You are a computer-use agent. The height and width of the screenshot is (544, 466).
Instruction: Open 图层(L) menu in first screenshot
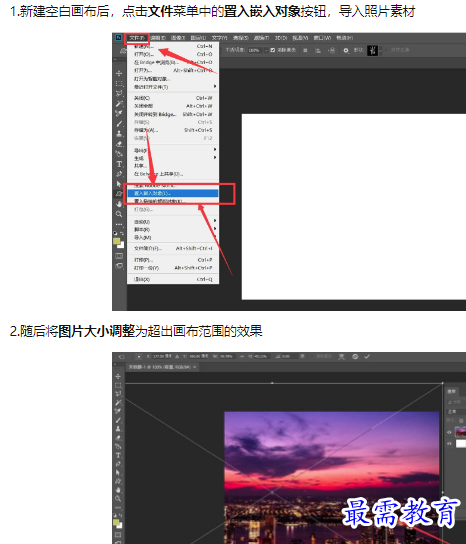[x=198, y=38]
